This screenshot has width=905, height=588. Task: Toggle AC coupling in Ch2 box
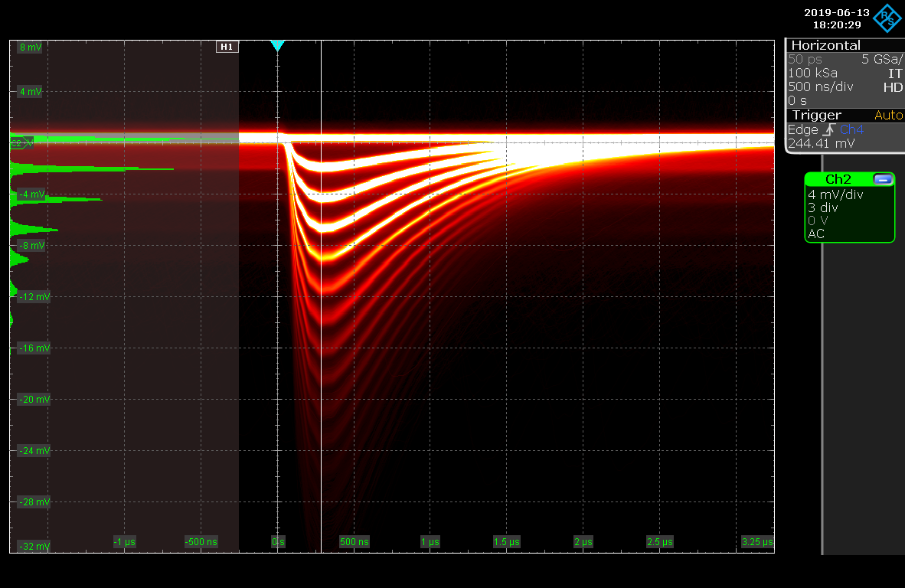click(816, 234)
